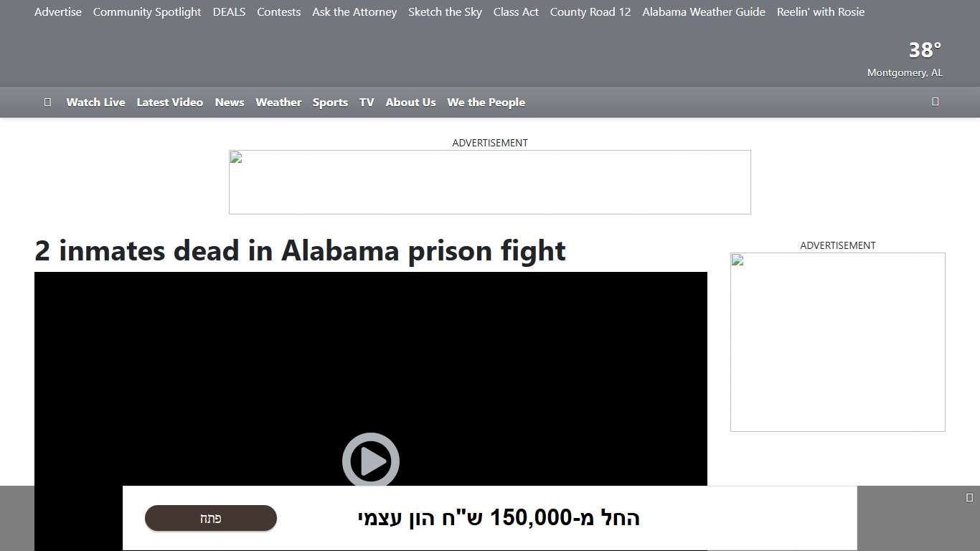This screenshot has height=551, width=980.
Task: Click the 38° weather temperature display
Action: (x=924, y=50)
